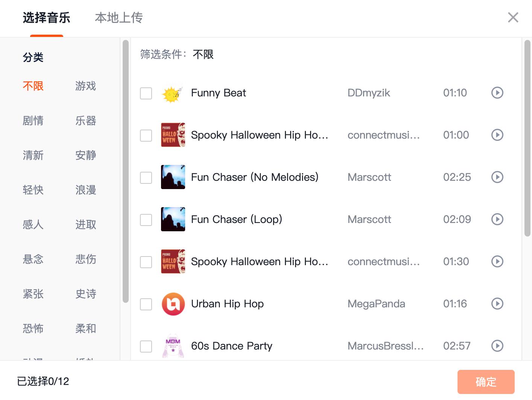
Task: Select the Urban Hip Hop checkbox
Action: [x=146, y=304]
